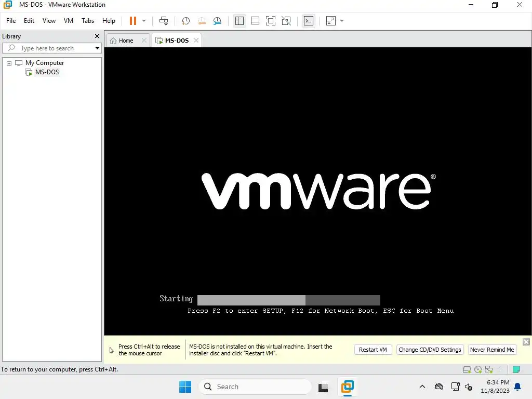Open Task View on the taskbar
This screenshot has width=532, height=399.
[x=323, y=387]
